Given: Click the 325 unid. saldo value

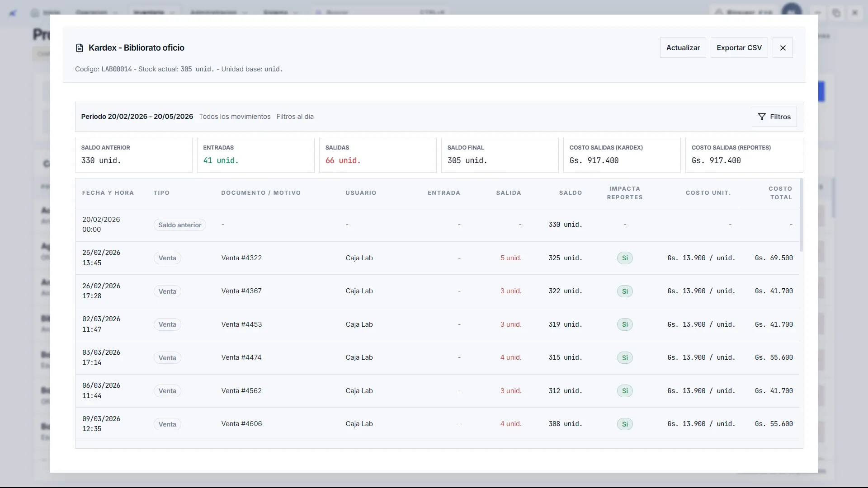Looking at the screenshot, I should click(565, 258).
